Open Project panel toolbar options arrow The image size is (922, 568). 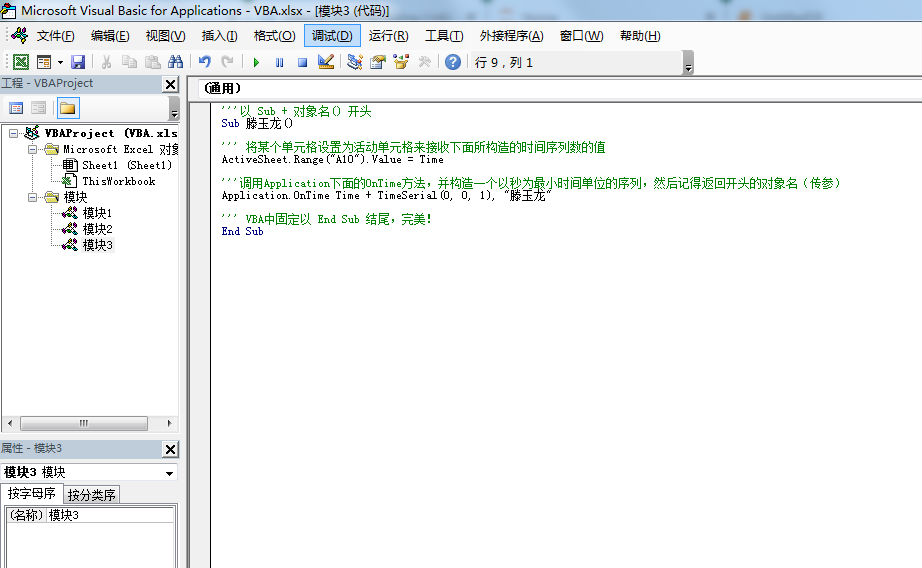[174, 109]
